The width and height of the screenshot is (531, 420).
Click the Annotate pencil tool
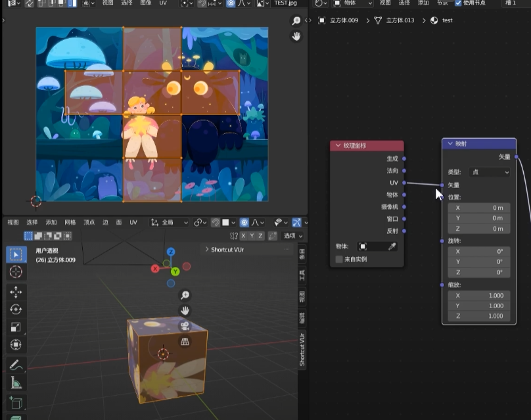click(x=15, y=365)
